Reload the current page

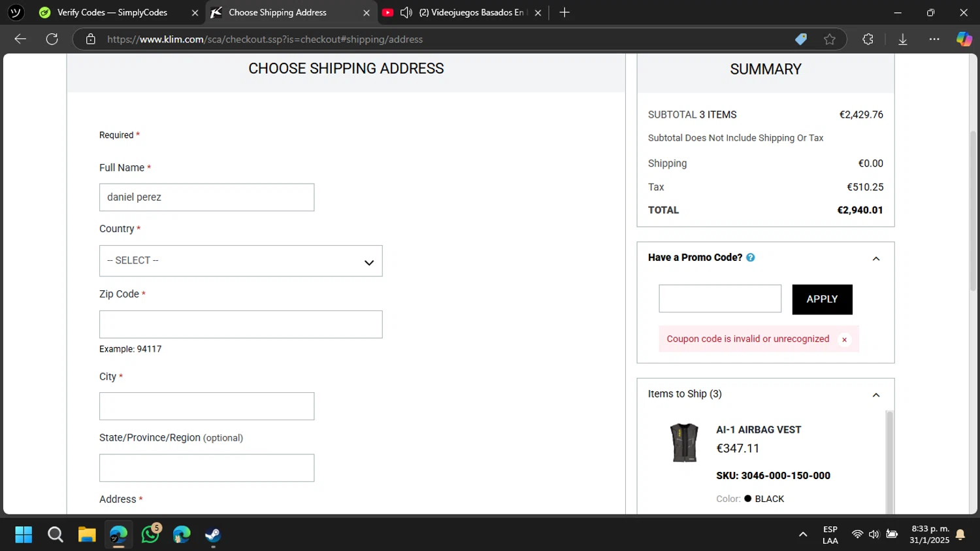[52, 39]
